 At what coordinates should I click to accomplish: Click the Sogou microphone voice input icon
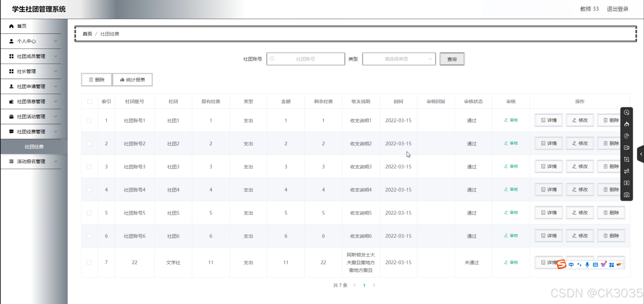click(x=587, y=265)
